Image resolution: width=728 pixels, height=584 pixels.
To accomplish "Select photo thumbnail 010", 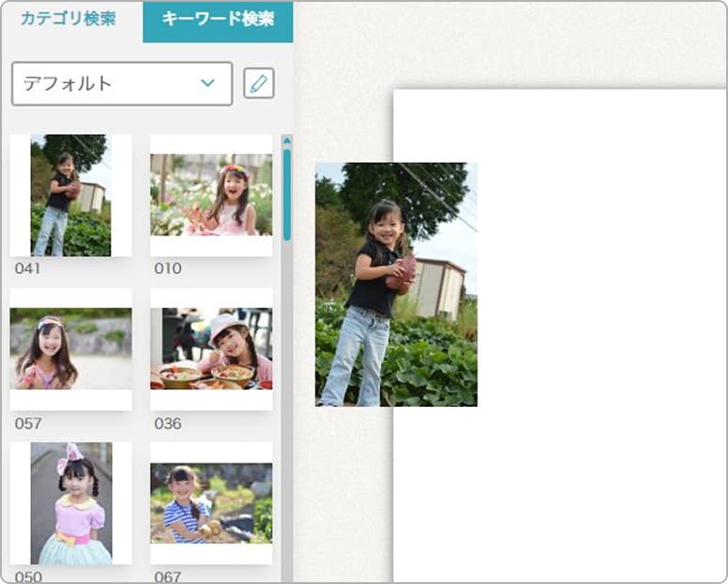I will (x=211, y=195).
